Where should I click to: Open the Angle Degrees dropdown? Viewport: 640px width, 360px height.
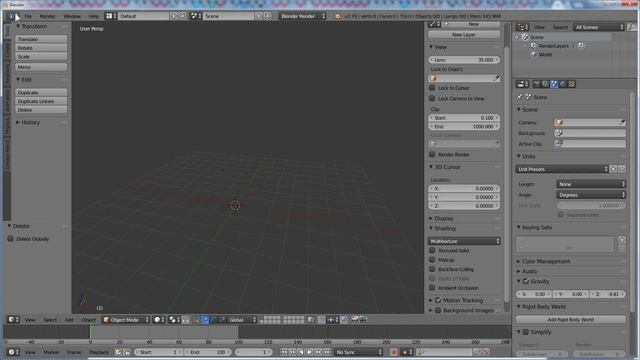pos(591,195)
